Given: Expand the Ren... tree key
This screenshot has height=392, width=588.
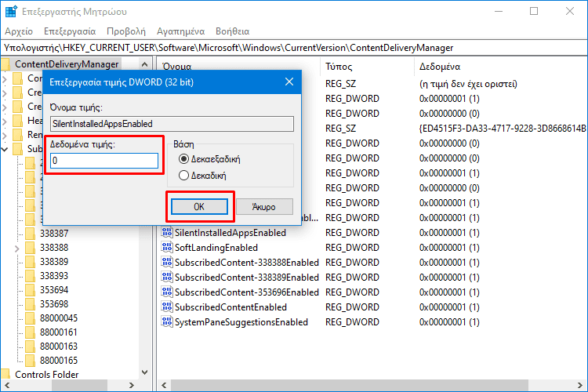Looking at the screenshot, I should 5,135.
